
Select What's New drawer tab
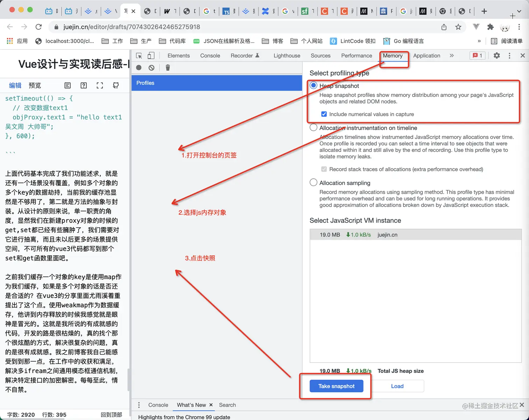(191, 405)
